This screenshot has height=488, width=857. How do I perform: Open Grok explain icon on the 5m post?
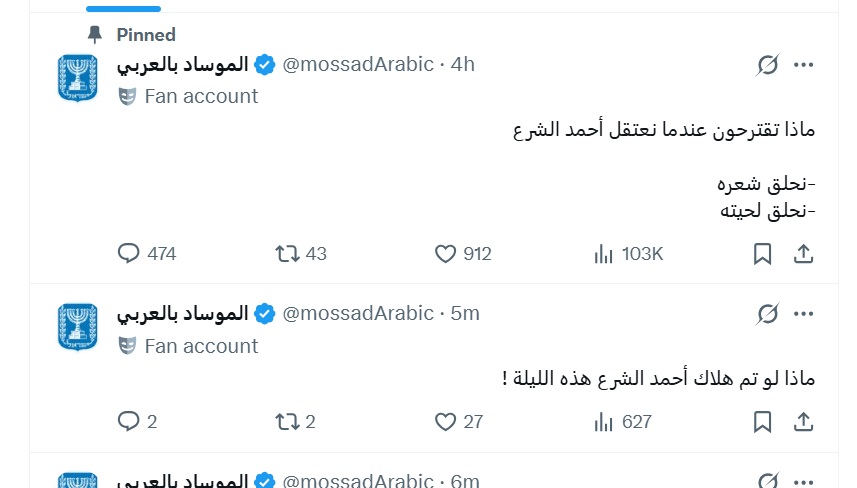pyautogui.click(x=767, y=314)
